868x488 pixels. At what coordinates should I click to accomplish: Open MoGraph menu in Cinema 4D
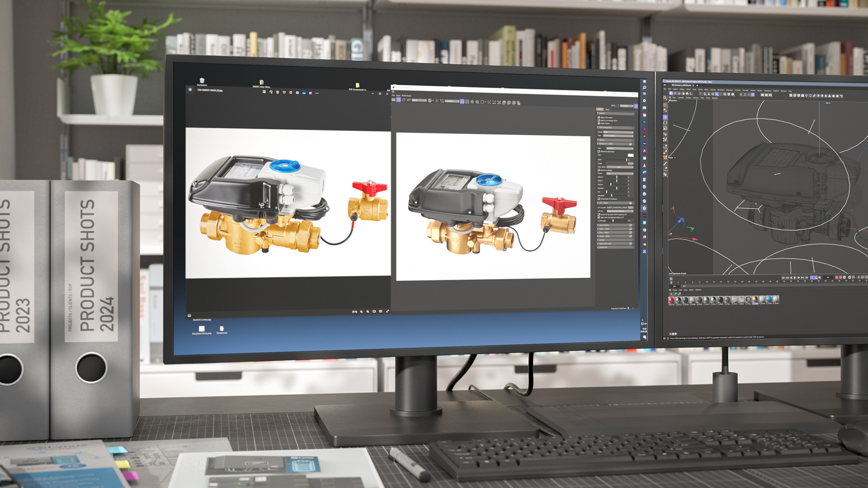click(x=721, y=90)
